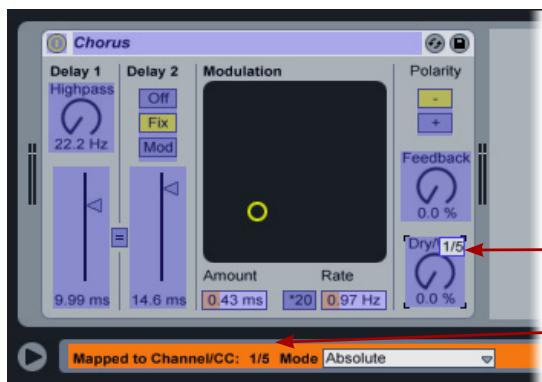Viewport: 542px width, 382px height.
Task: Click the Highpass knob on Delay 1
Action: point(81,117)
